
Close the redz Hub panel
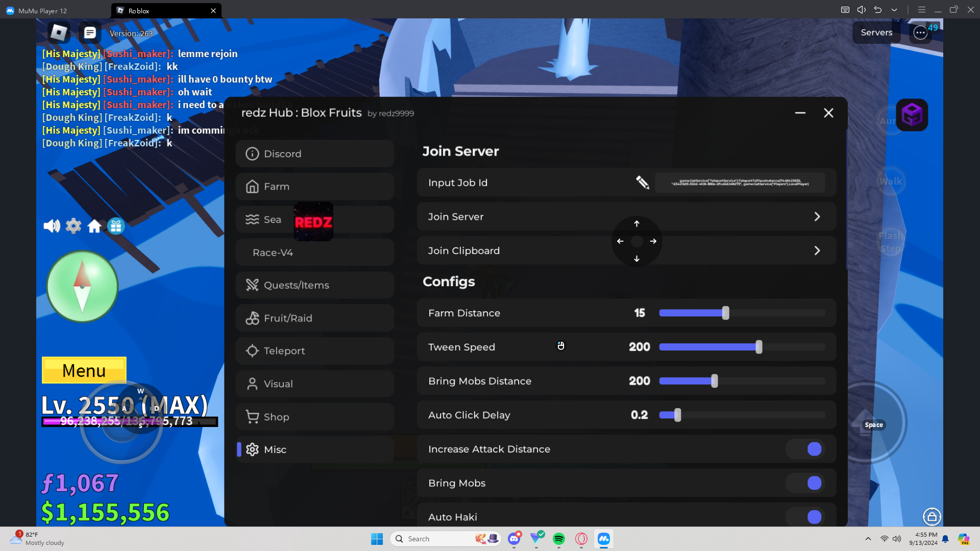point(828,113)
